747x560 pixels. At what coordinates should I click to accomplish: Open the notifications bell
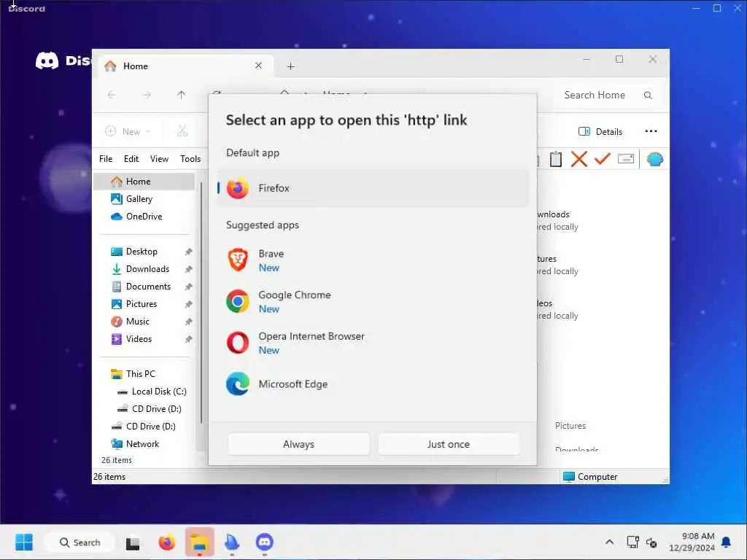tap(726, 542)
